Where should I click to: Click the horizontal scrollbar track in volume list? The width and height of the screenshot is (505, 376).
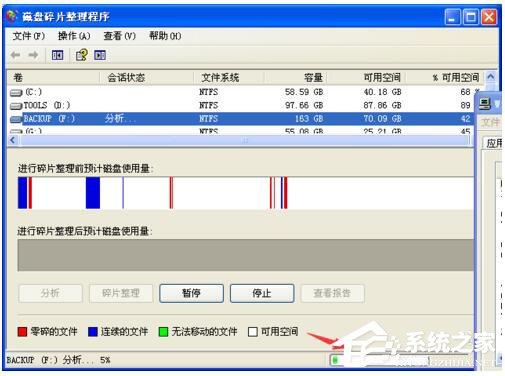(245, 141)
